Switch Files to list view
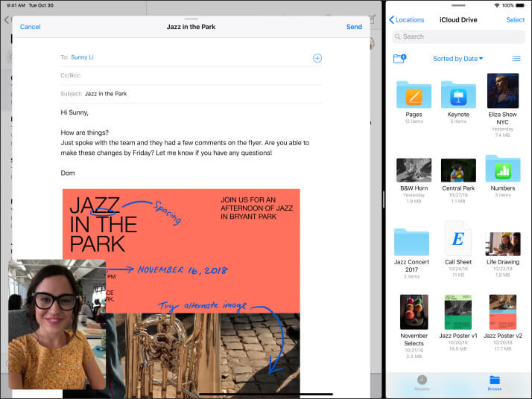532x399 pixels. (x=516, y=58)
